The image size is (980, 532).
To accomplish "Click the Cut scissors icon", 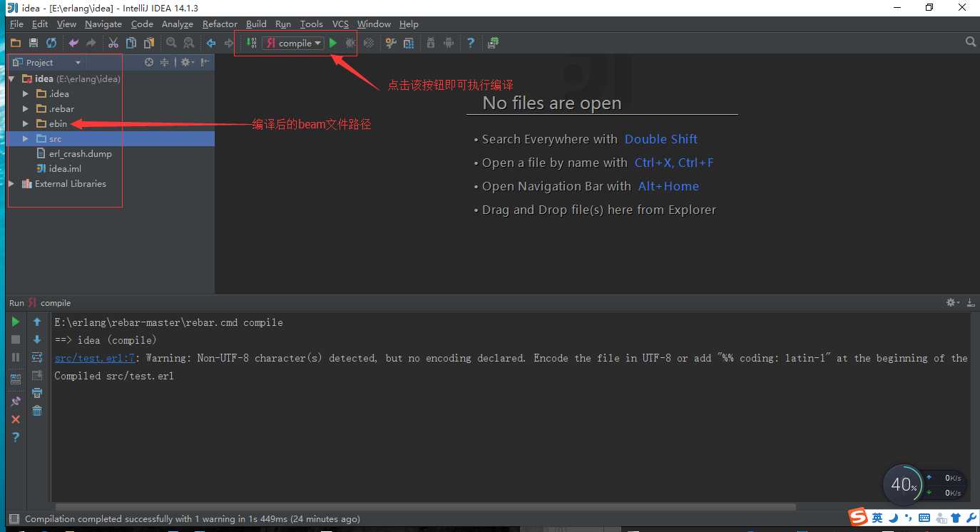I will pos(113,43).
